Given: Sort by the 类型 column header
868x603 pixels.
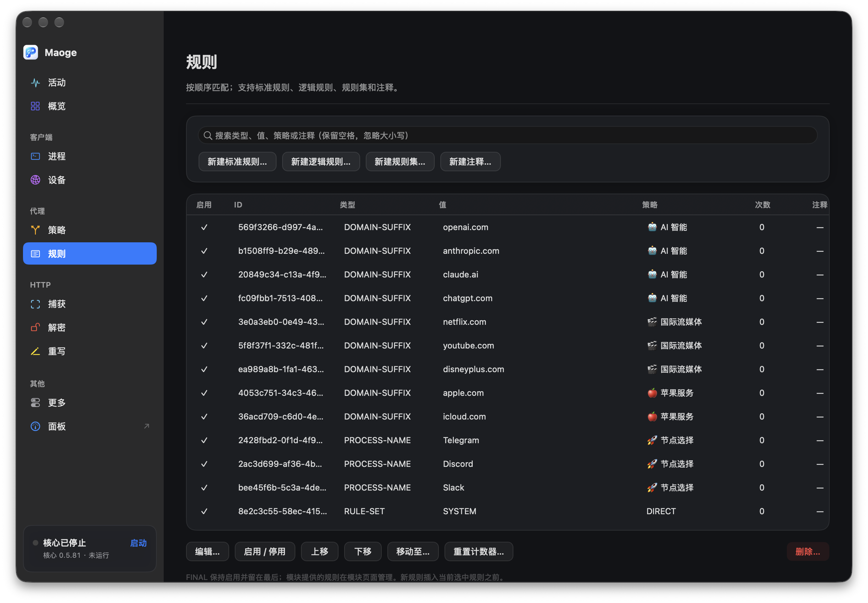Looking at the screenshot, I should pos(347,204).
